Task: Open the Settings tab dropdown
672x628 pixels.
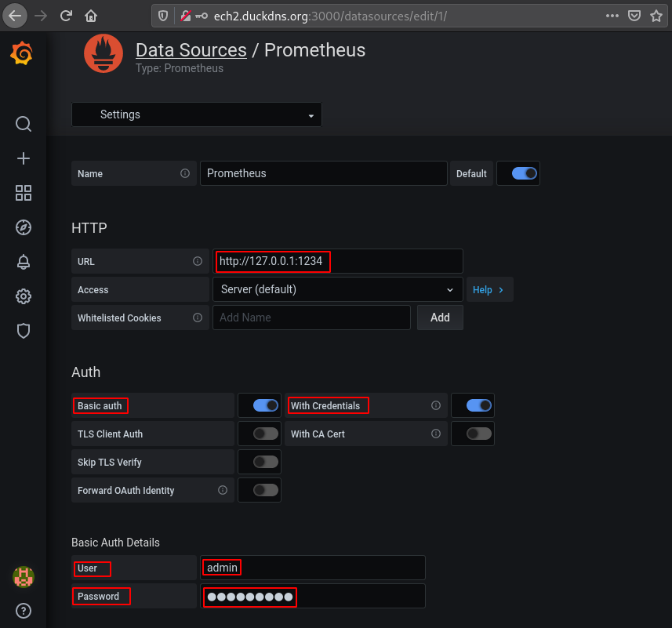Action: [197, 114]
